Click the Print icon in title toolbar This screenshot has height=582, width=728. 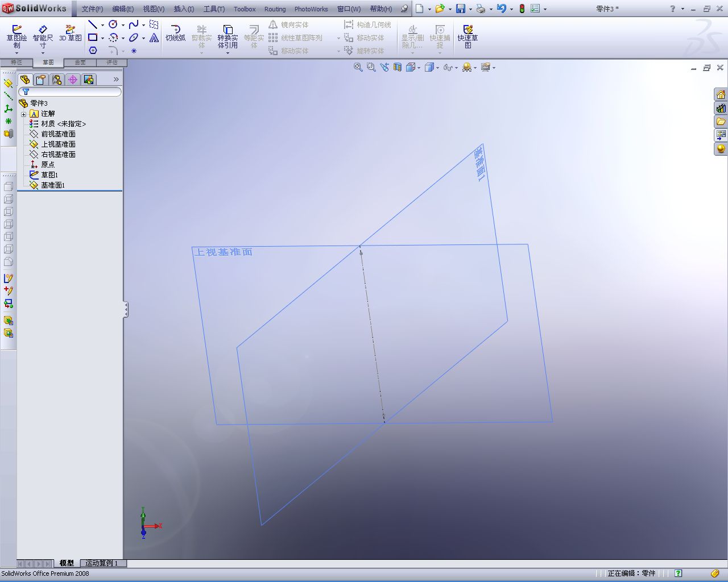481,9
